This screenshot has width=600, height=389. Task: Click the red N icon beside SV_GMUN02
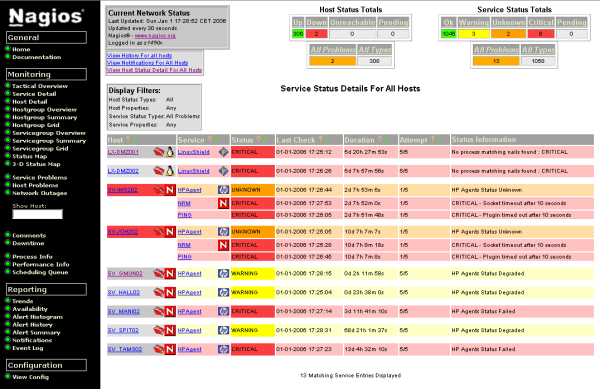pyautogui.click(x=170, y=273)
